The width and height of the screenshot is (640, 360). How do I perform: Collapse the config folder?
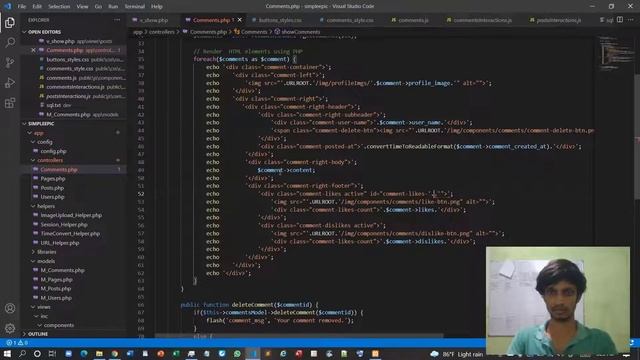point(44,142)
